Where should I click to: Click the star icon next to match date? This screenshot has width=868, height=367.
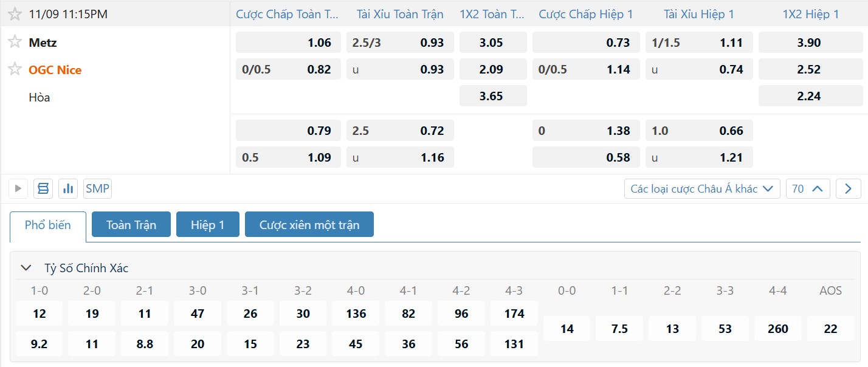pos(15,13)
